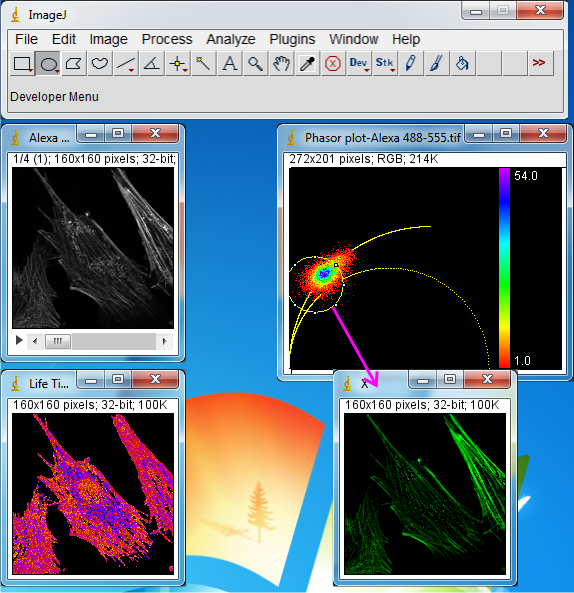Play the Alexa stack animation
The image size is (574, 593).
[19, 341]
